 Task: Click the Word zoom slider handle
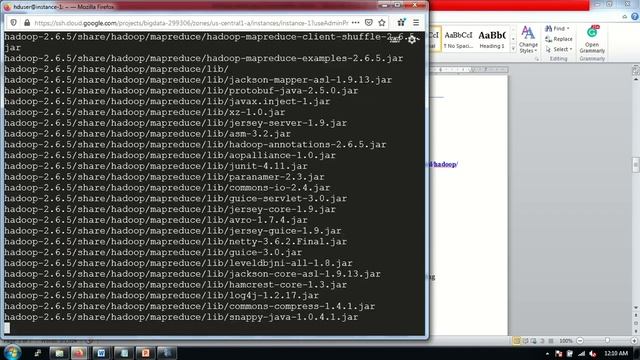[607, 340]
